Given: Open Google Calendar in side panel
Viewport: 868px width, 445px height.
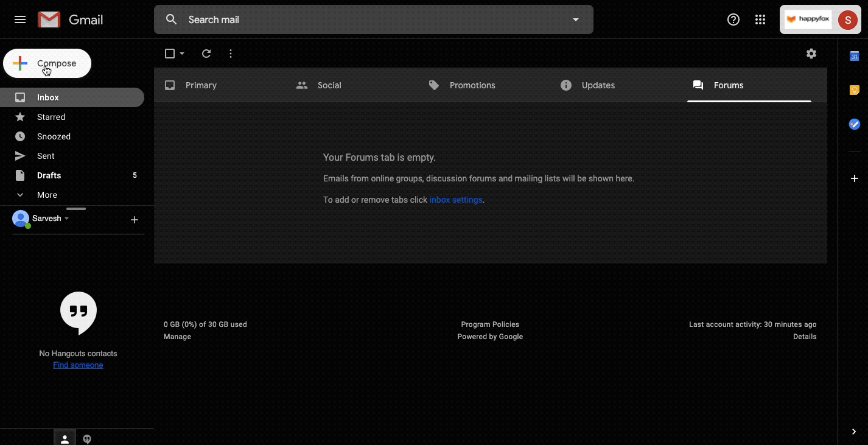Looking at the screenshot, I should 854,57.
